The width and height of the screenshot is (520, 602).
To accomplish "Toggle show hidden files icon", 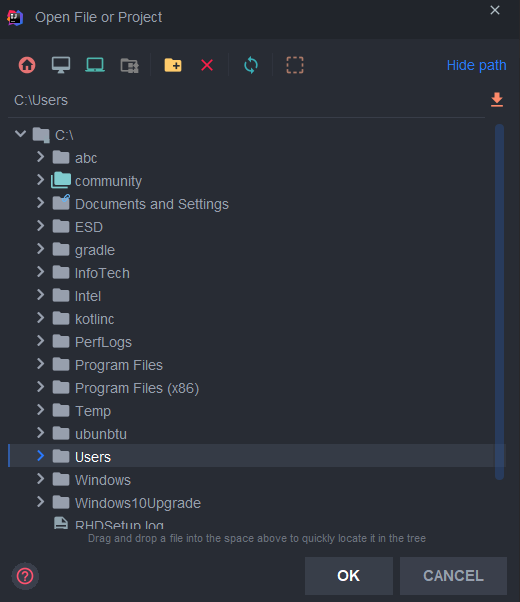I will tap(295, 65).
